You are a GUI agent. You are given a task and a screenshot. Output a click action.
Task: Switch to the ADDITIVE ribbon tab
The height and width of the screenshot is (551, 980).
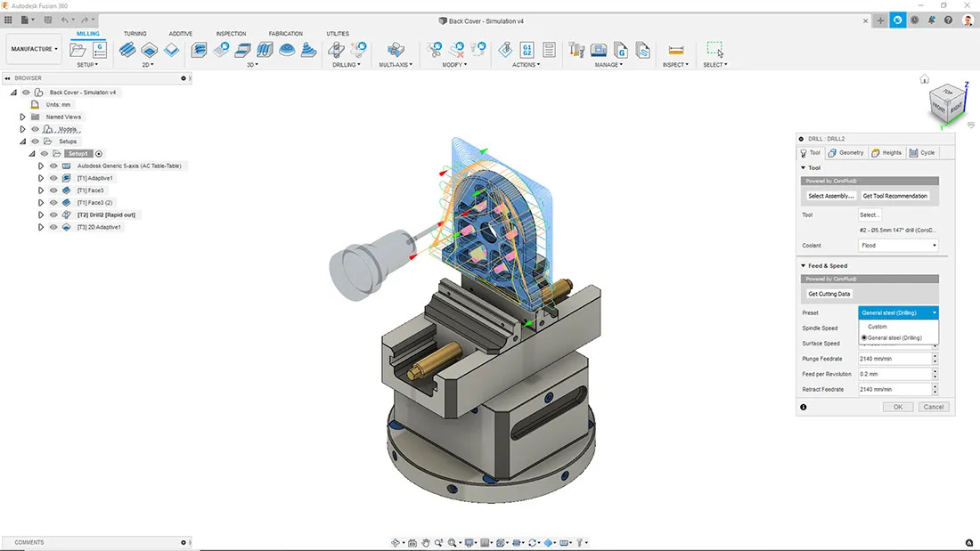click(x=181, y=34)
